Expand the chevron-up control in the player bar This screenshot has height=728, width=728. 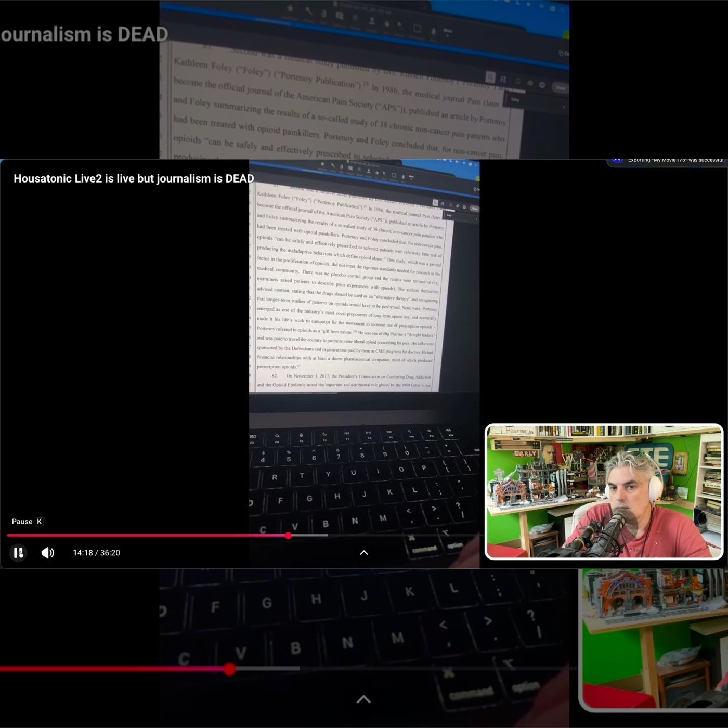tap(364, 552)
